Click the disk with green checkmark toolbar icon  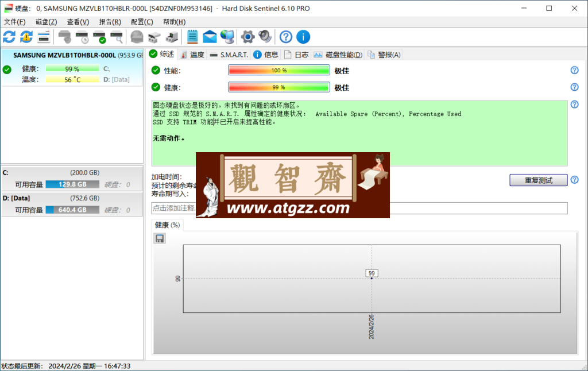(99, 37)
